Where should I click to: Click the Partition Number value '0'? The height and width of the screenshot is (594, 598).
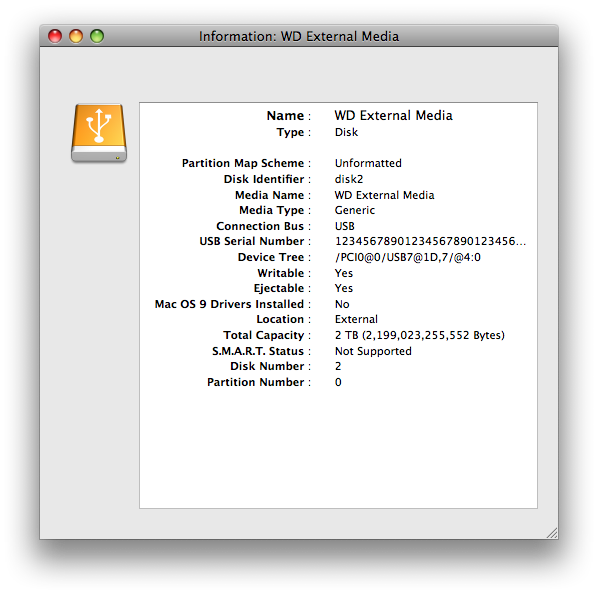(x=338, y=382)
